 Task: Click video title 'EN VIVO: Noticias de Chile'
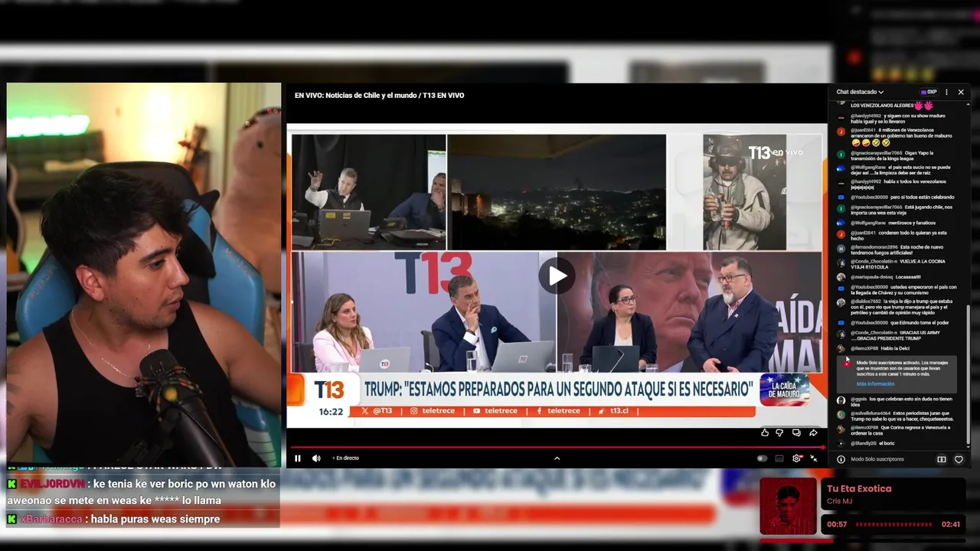(379, 95)
